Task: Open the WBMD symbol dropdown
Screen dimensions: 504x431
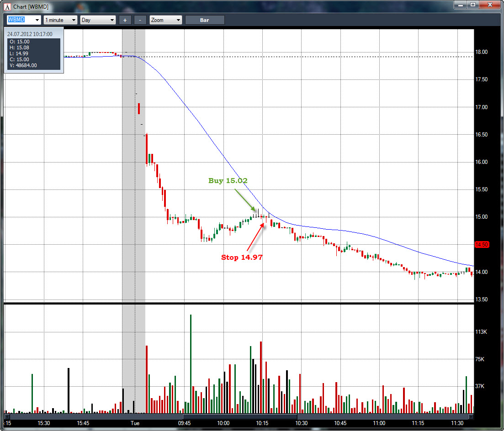Action: coord(37,20)
